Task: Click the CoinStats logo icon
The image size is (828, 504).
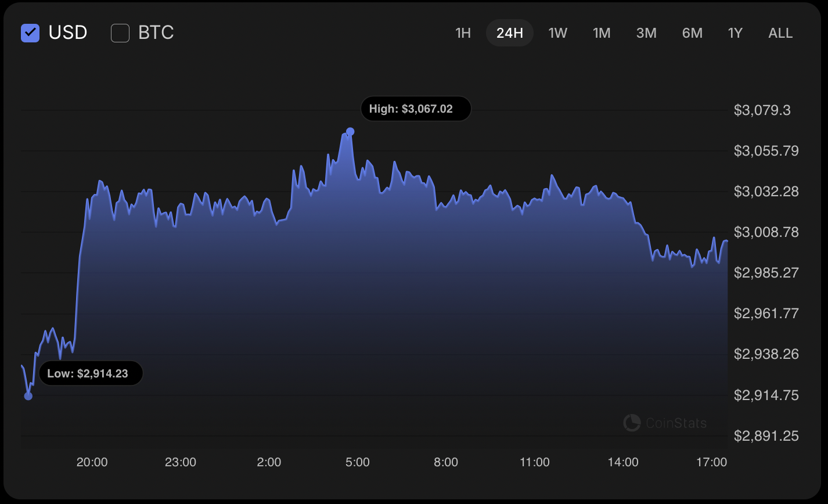Action: click(x=632, y=423)
